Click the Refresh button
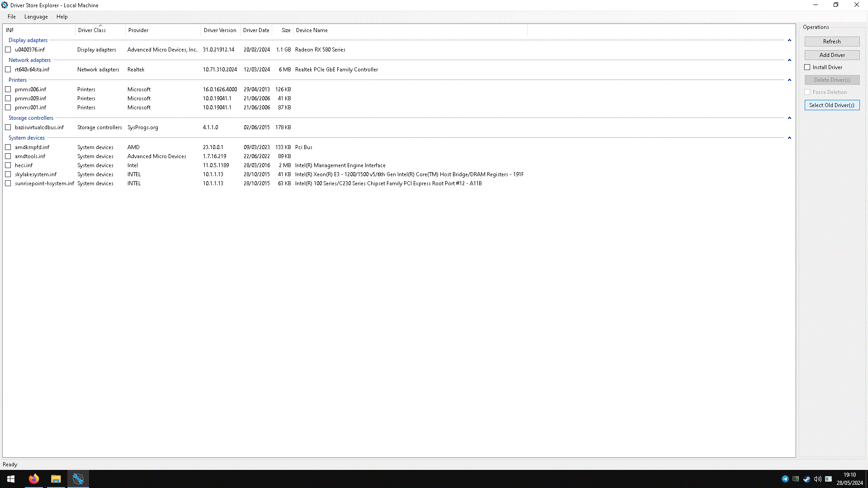868x488 pixels. pyautogui.click(x=832, y=42)
